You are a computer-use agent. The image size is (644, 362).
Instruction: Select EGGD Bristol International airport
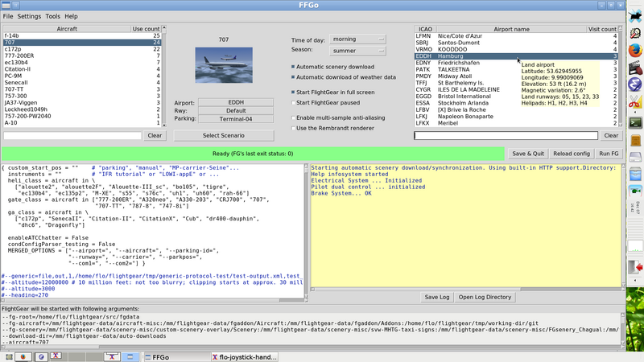[516, 97]
